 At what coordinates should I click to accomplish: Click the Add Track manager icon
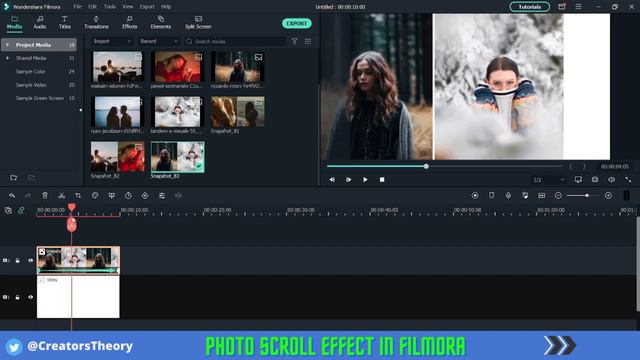(x=8, y=211)
